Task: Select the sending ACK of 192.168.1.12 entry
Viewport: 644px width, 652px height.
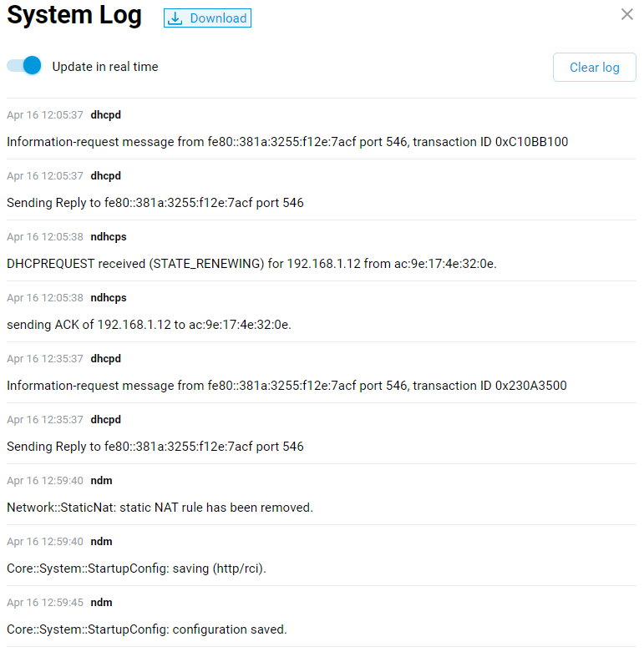Action: point(149,325)
